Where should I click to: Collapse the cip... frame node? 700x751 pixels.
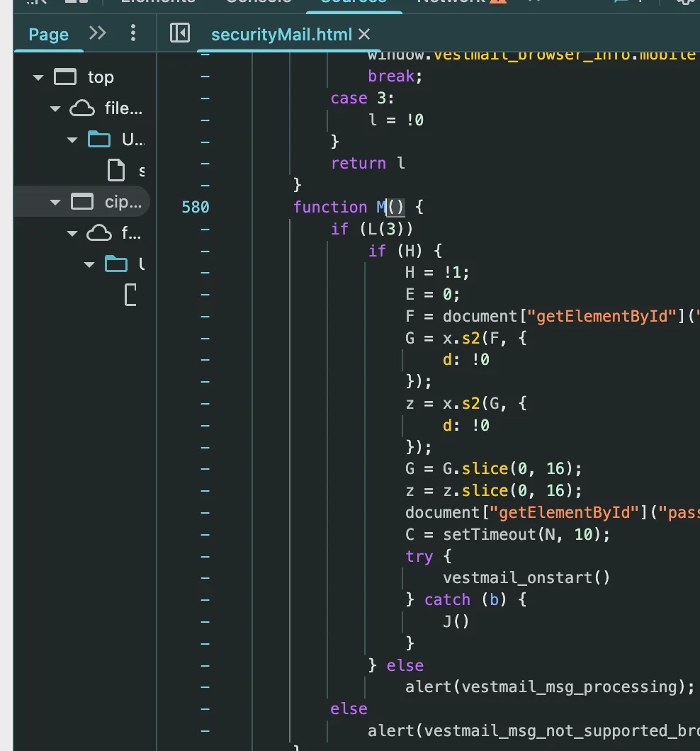55,202
